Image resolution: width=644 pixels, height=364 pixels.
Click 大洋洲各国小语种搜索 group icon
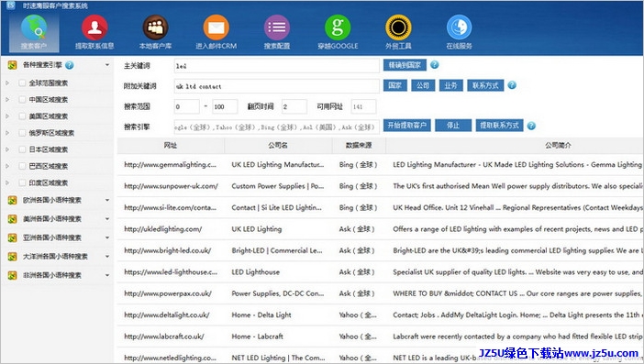click(x=12, y=257)
